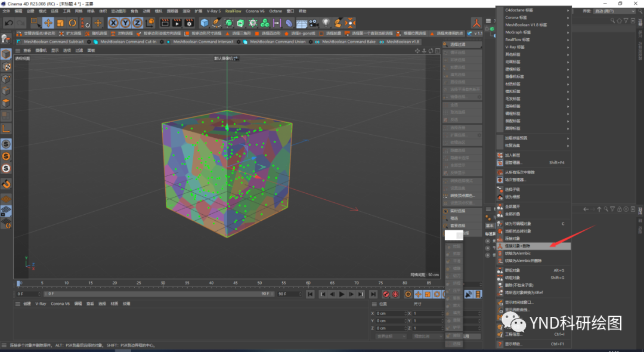Click the Enable Axis L-shaped icon
This screenshot has height=352, width=644.
tap(6, 128)
